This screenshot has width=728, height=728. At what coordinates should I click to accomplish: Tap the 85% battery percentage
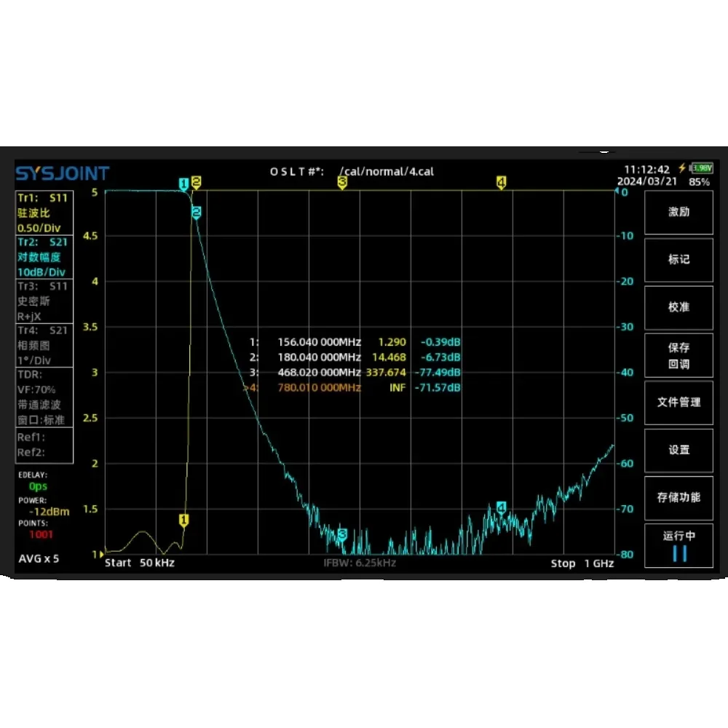[x=699, y=182]
